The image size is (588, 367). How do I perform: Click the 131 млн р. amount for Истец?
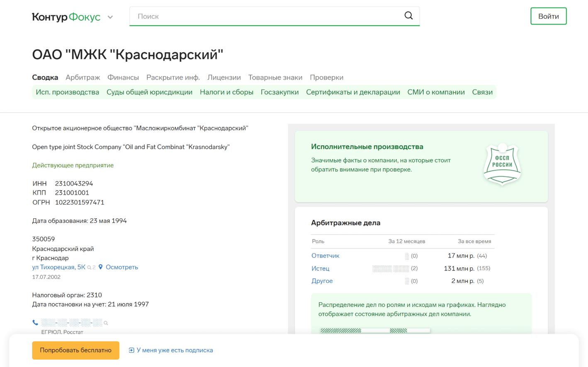459,268
